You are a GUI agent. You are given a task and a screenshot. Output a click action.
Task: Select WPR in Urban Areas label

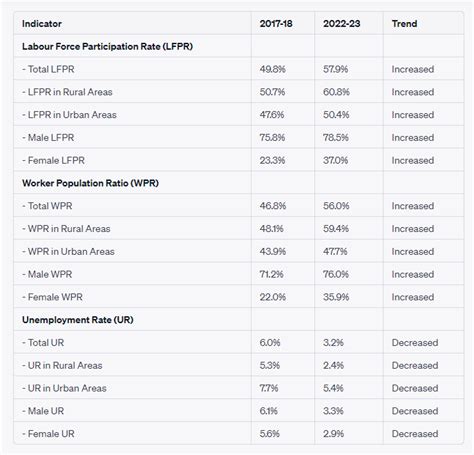[68, 252]
